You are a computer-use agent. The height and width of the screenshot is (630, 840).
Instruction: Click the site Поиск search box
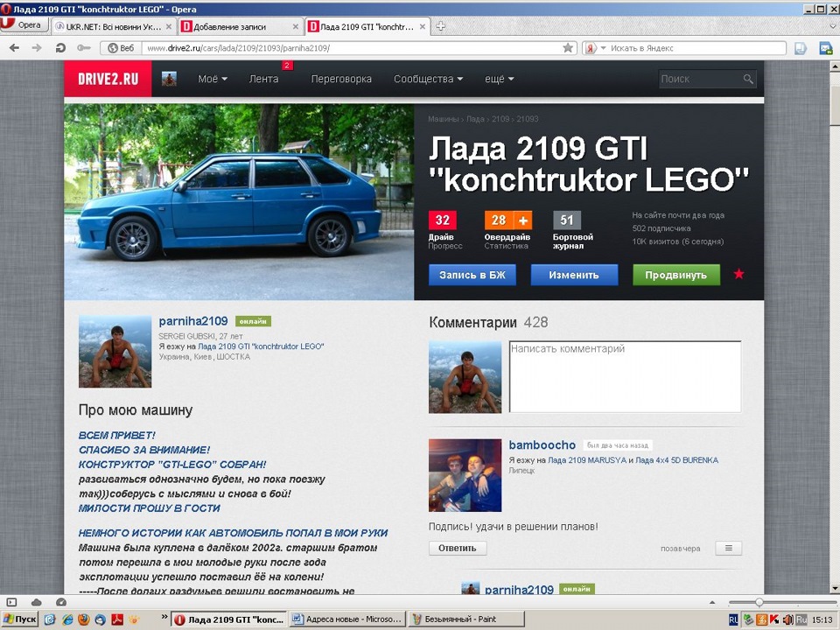pos(699,79)
